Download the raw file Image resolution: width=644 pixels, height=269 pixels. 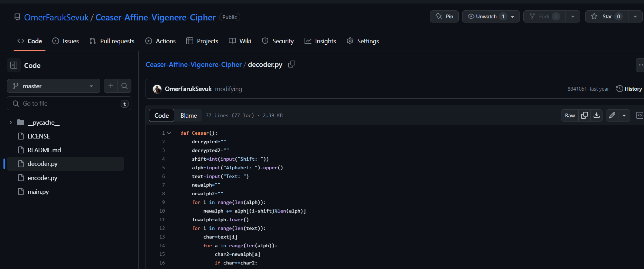[x=597, y=115]
